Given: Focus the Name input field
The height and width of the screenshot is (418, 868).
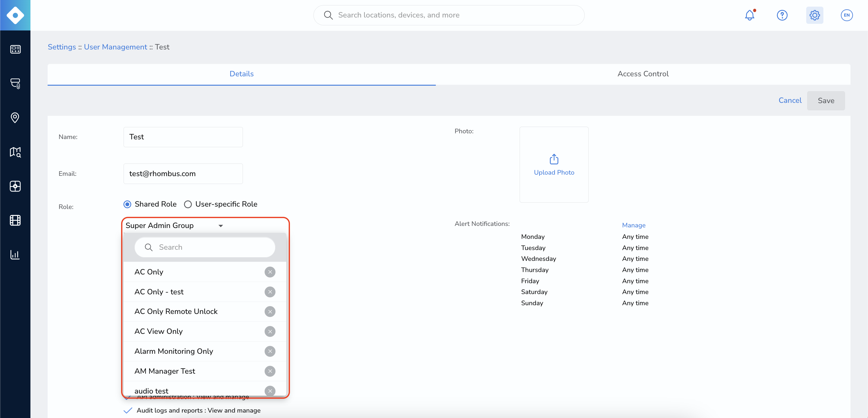Looking at the screenshot, I should coord(183,137).
